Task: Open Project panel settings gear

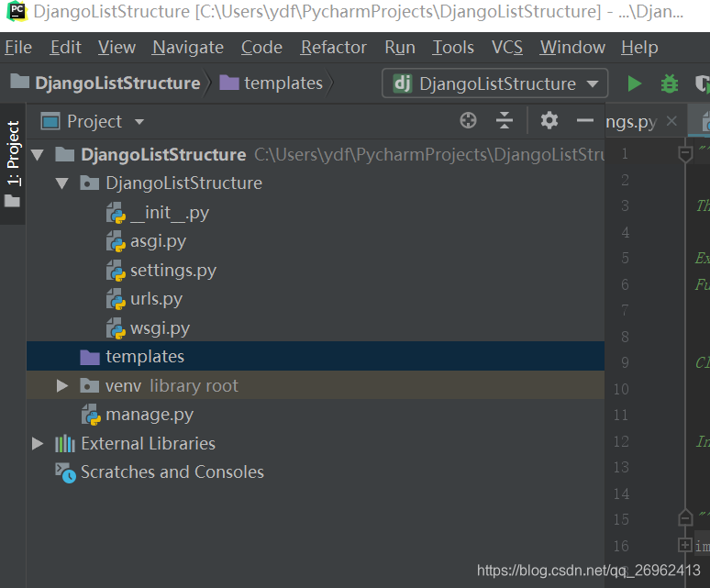Action: [549, 121]
